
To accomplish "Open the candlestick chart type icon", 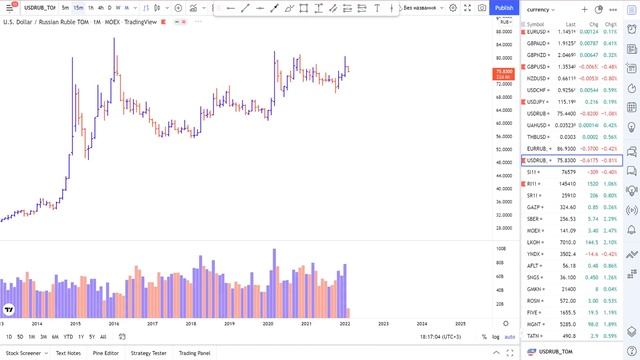I will pos(156,8).
